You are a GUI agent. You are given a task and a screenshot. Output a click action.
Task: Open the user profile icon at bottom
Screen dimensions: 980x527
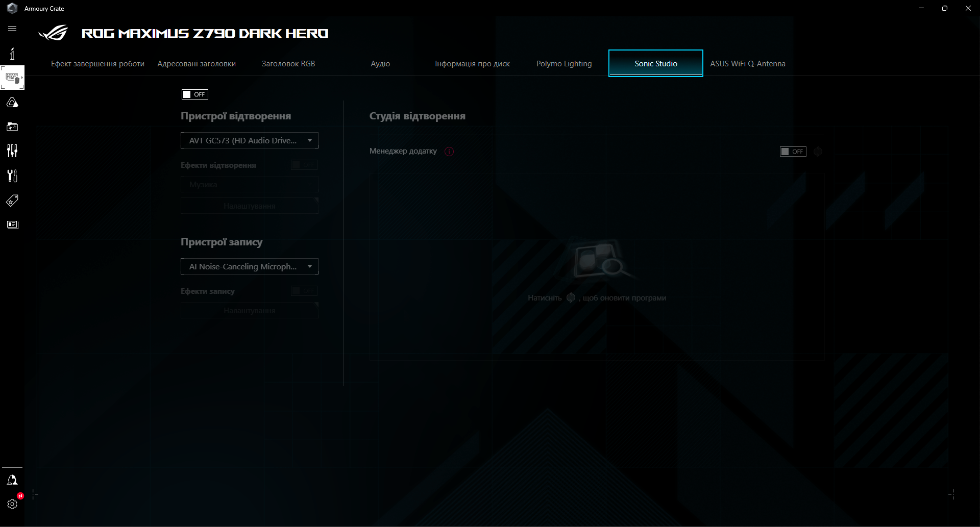coord(12,479)
